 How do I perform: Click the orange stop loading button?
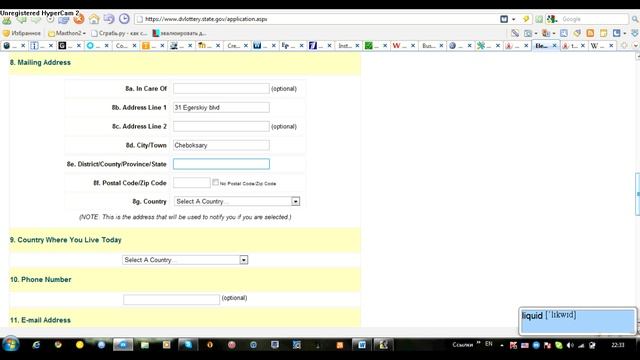click(x=79, y=19)
